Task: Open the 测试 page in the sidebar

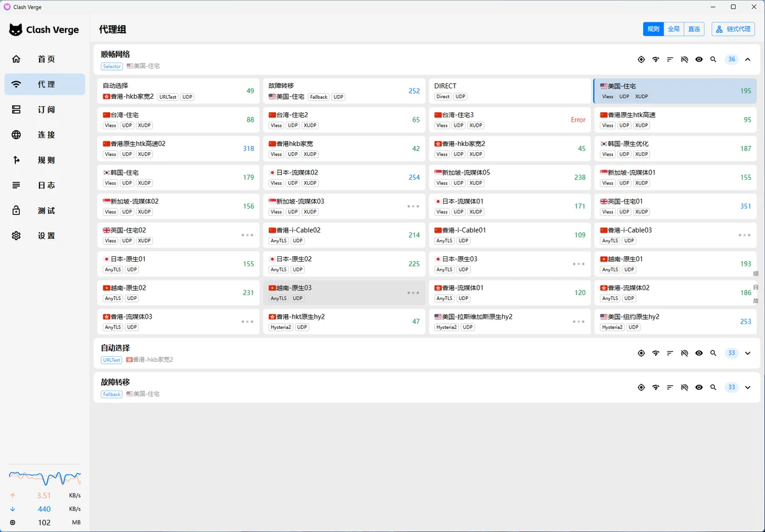Action: (45, 210)
